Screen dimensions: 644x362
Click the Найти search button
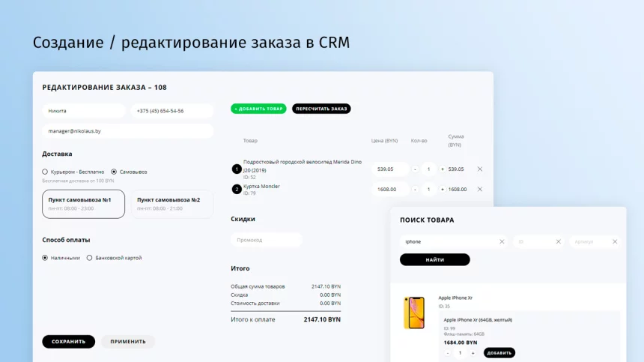coord(434,259)
